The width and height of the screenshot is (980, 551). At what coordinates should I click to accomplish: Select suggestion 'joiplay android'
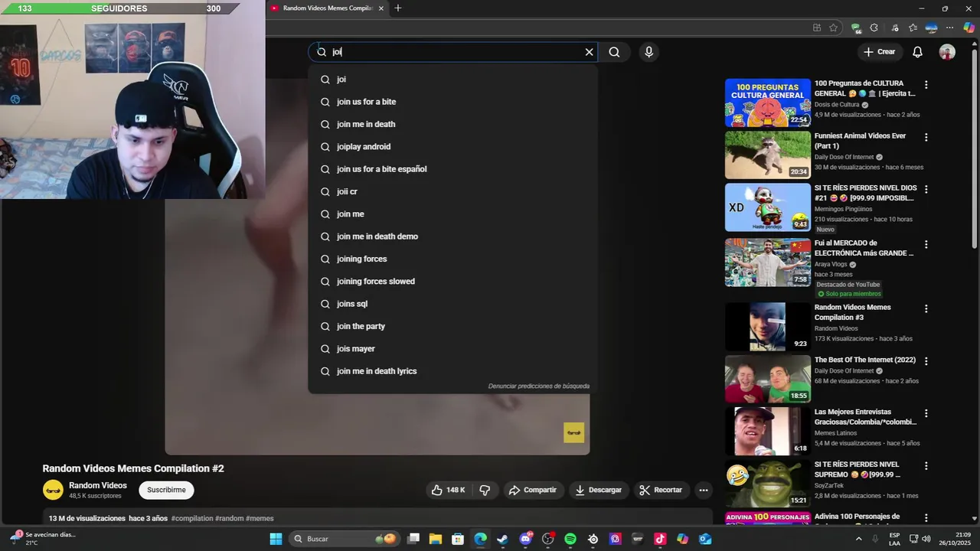click(453, 147)
